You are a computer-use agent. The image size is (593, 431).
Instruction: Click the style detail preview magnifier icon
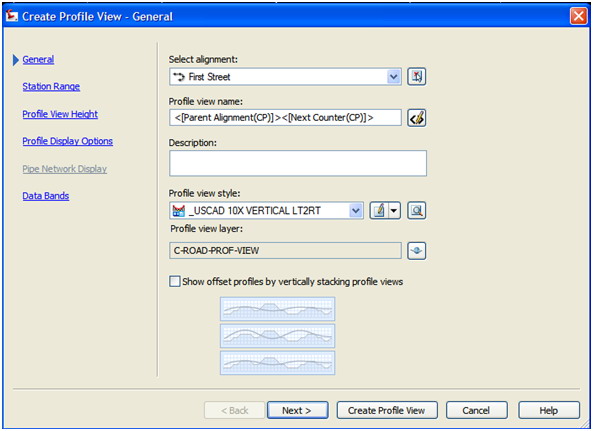416,211
